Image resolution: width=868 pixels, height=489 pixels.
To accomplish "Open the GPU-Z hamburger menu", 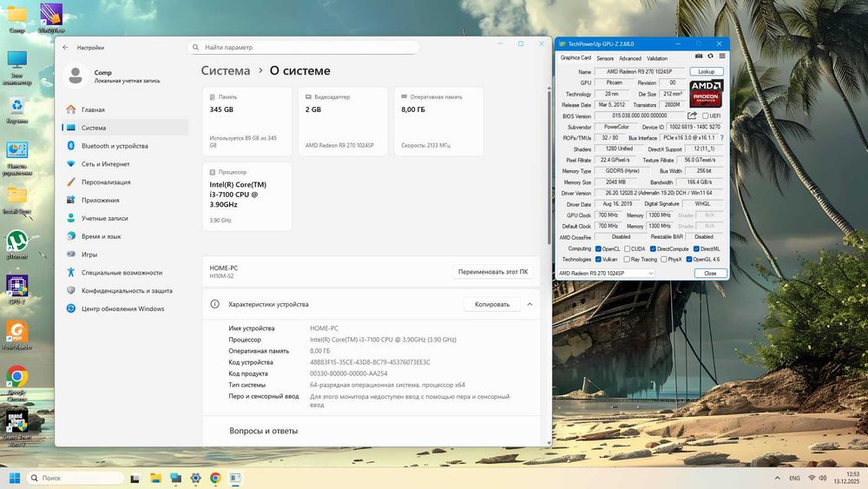I will pos(722,57).
